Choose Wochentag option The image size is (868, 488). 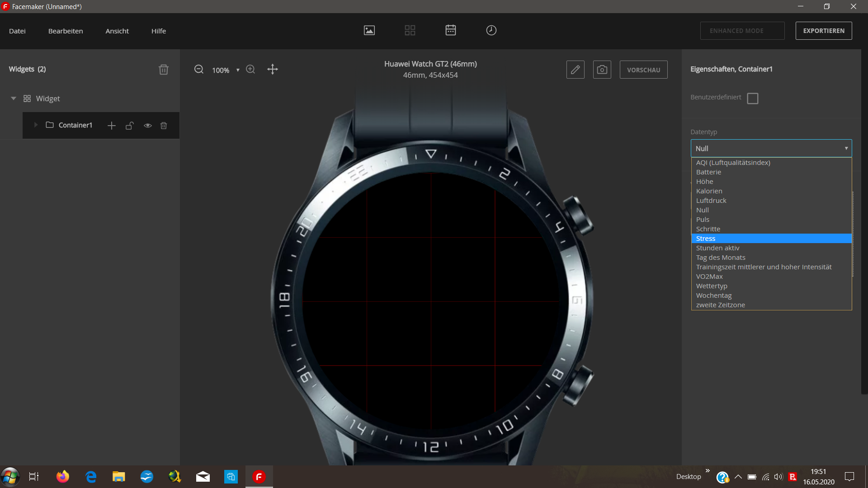[771, 296]
